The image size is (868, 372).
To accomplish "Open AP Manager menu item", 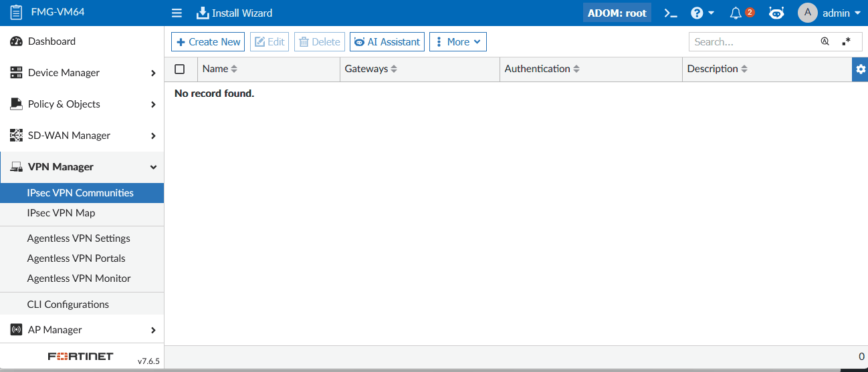I will point(82,330).
